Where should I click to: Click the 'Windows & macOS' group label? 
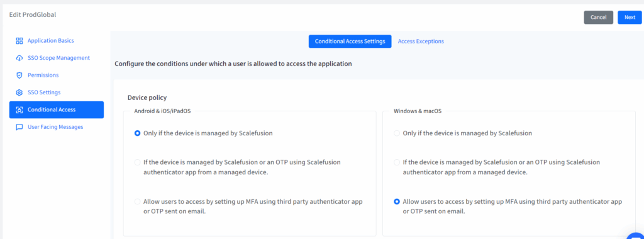click(418, 111)
